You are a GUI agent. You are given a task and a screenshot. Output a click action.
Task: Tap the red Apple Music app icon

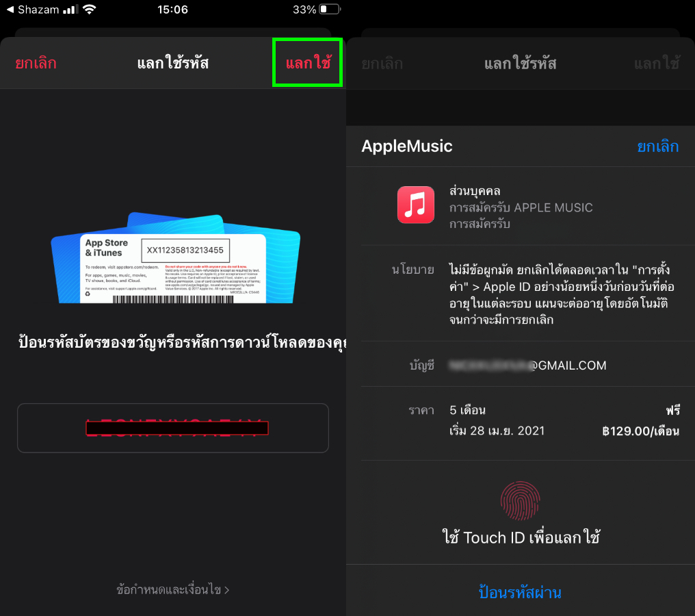tap(415, 205)
